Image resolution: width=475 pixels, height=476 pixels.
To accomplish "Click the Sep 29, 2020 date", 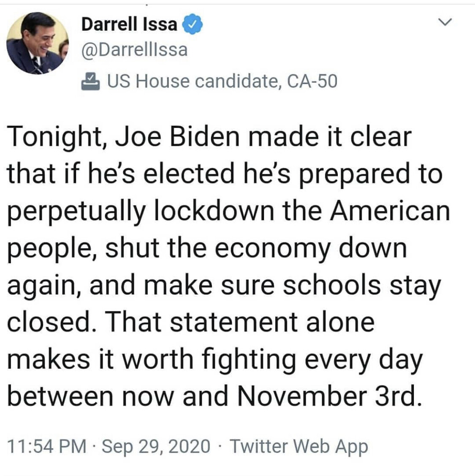I will [x=155, y=446].
